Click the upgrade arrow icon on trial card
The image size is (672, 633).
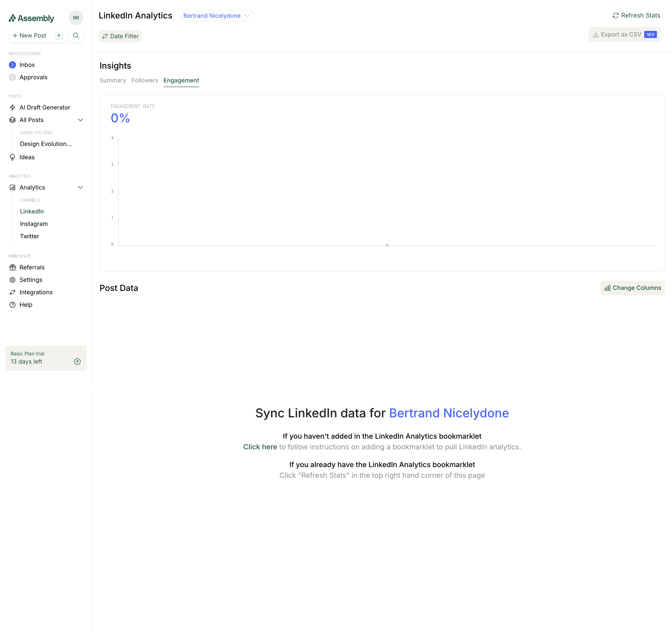click(x=77, y=362)
